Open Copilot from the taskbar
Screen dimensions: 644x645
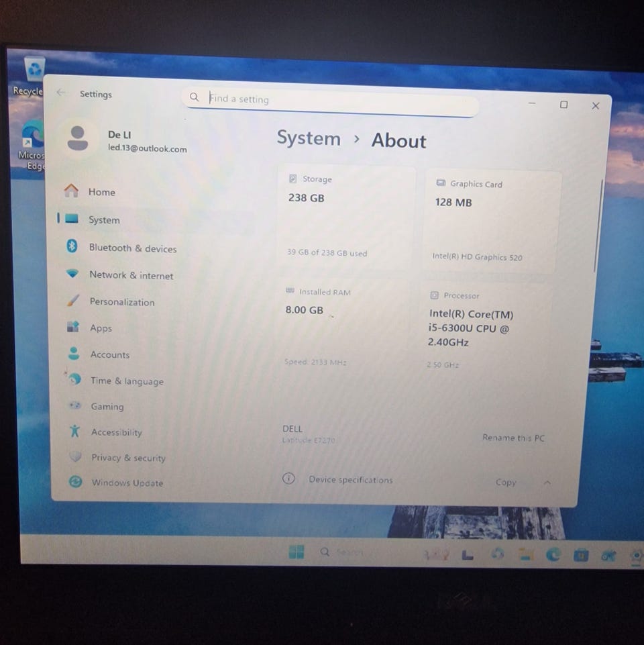point(497,554)
